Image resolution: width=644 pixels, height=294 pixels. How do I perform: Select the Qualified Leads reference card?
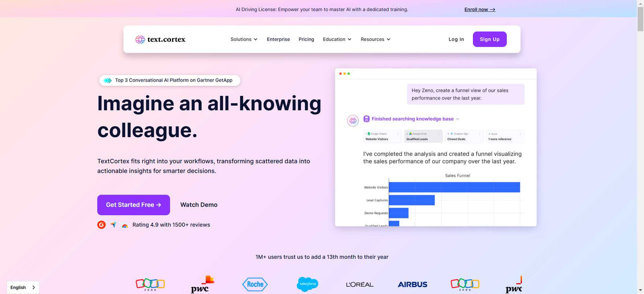423,136
